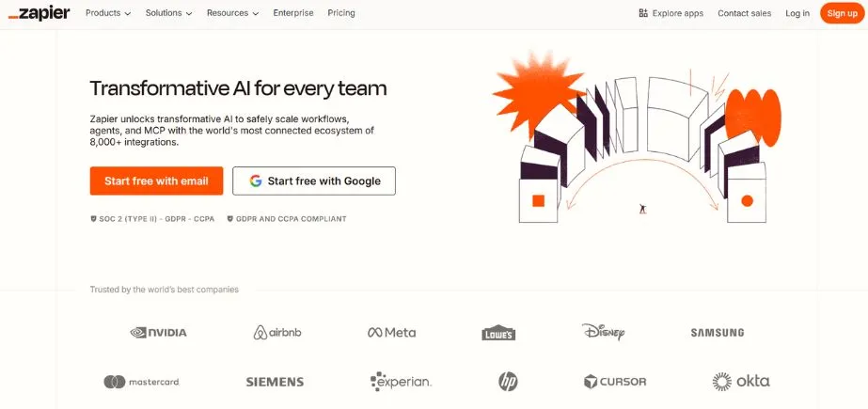Open the Products dropdown menu

(108, 13)
